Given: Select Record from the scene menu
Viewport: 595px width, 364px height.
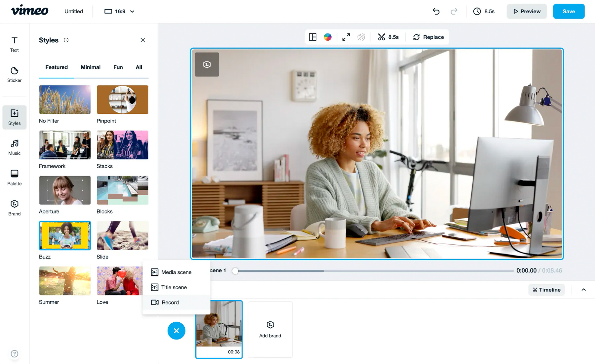Looking at the screenshot, I should pos(170,302).
